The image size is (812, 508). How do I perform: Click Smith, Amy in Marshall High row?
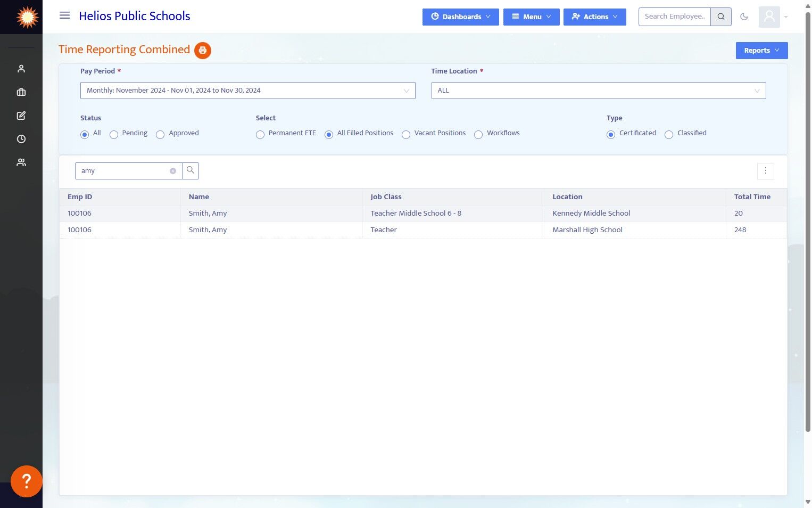[208, 230]
